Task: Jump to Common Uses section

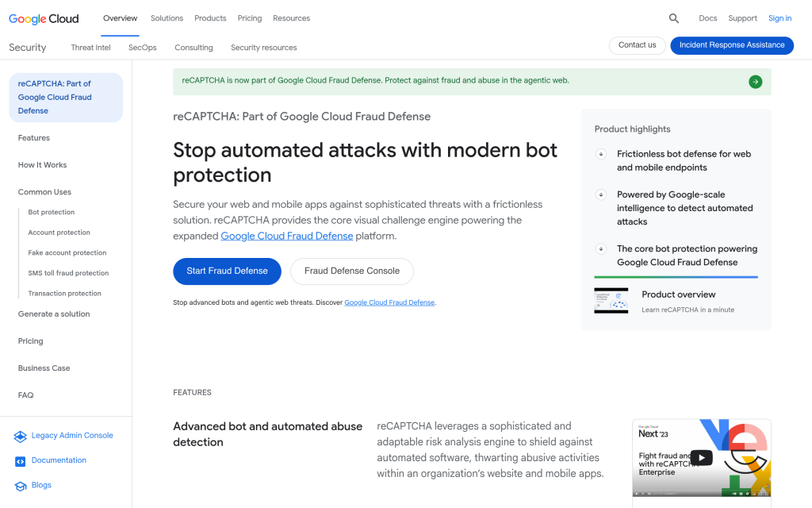Action: [44, 192]
